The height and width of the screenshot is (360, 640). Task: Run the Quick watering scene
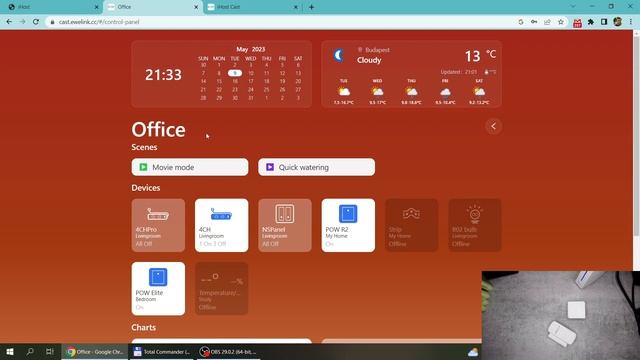tap(316, 167)
